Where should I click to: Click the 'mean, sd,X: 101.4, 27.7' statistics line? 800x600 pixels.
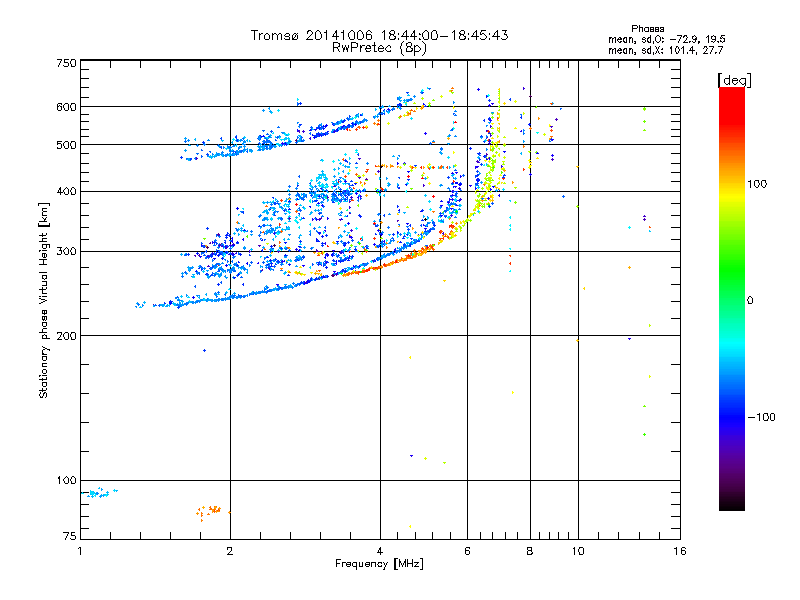pyautogui.click(x=665, y=50)
